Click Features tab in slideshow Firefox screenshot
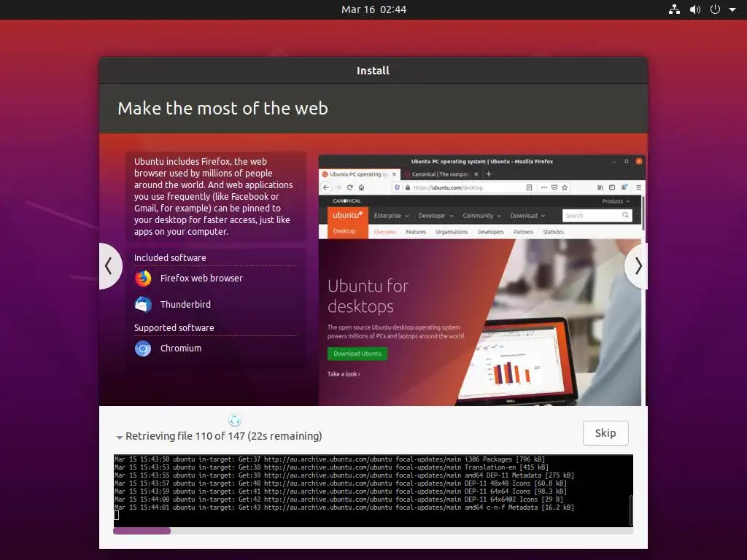The image size is (747, 560). (416, 232)
